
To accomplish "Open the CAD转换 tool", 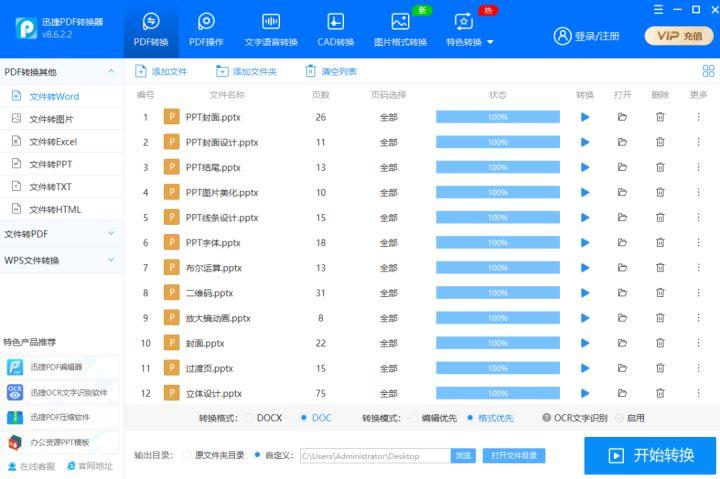I will click(336, 30).
